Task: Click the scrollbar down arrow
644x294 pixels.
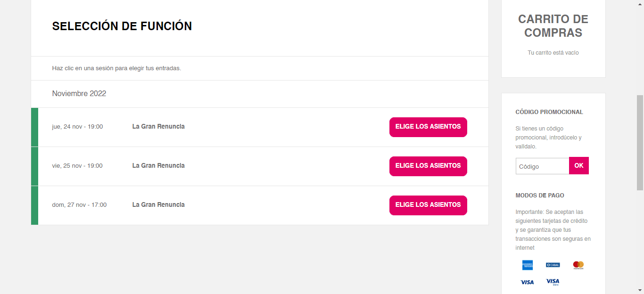Action: point(640,291)
